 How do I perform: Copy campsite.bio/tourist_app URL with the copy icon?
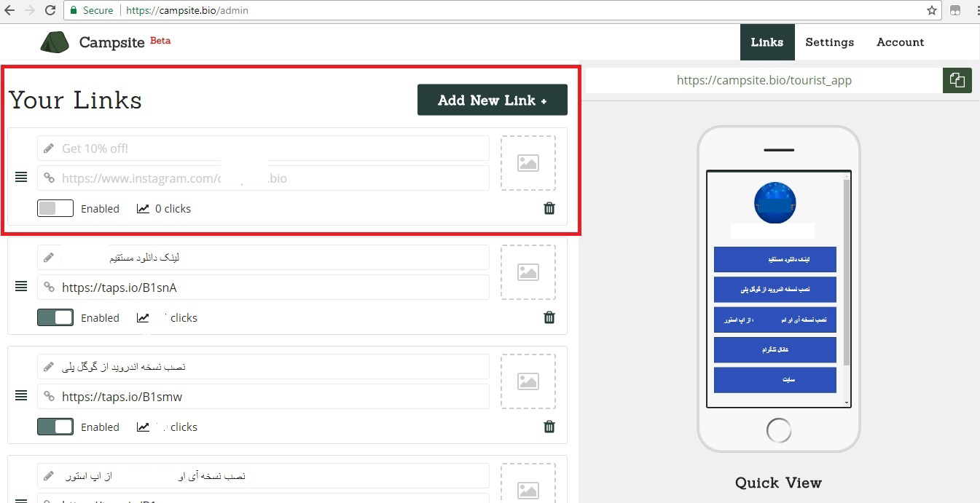point(957,80)
